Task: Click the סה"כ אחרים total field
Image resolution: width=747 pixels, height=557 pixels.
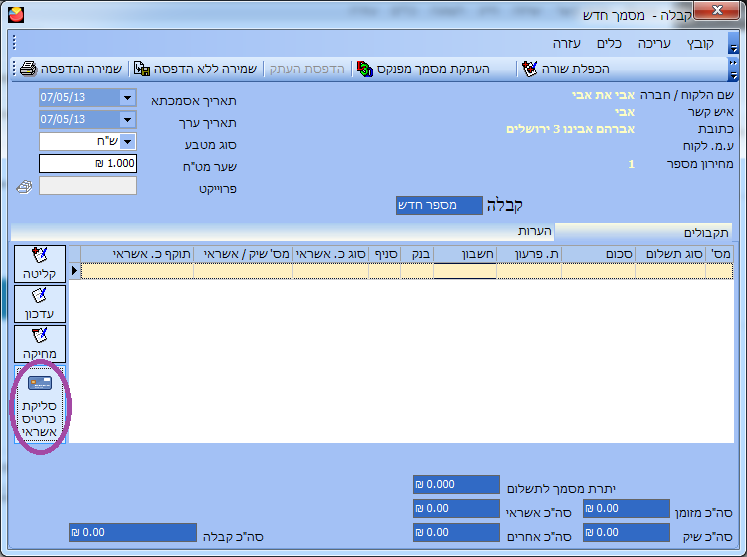Action: (x=456, y=532)
